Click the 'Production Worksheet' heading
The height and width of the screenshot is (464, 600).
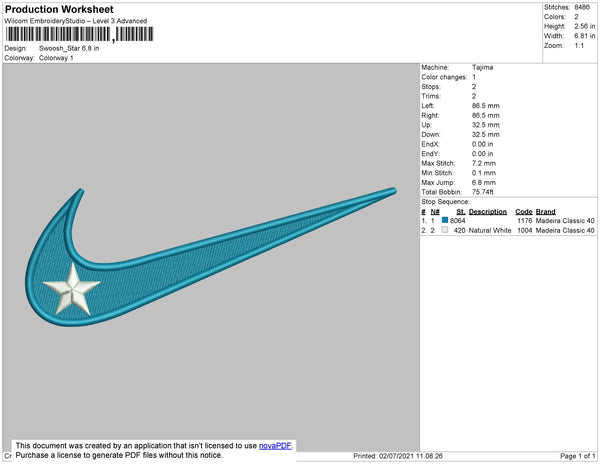[59, 10]
